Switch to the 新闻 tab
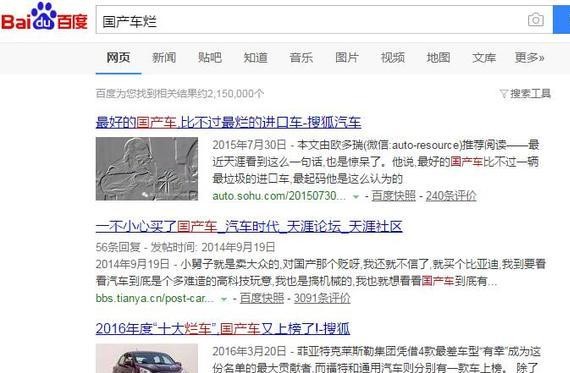 [x=164, y=57]
